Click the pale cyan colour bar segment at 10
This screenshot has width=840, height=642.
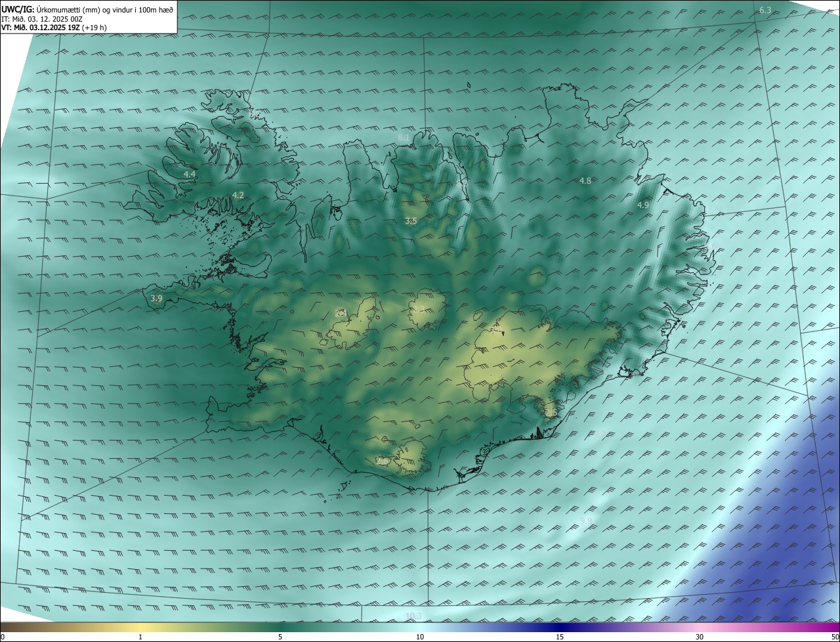click(x=420, y=628)
